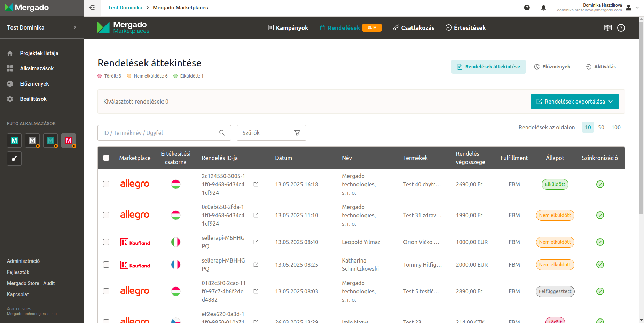Click the search magnifier icon

(222, 133)
